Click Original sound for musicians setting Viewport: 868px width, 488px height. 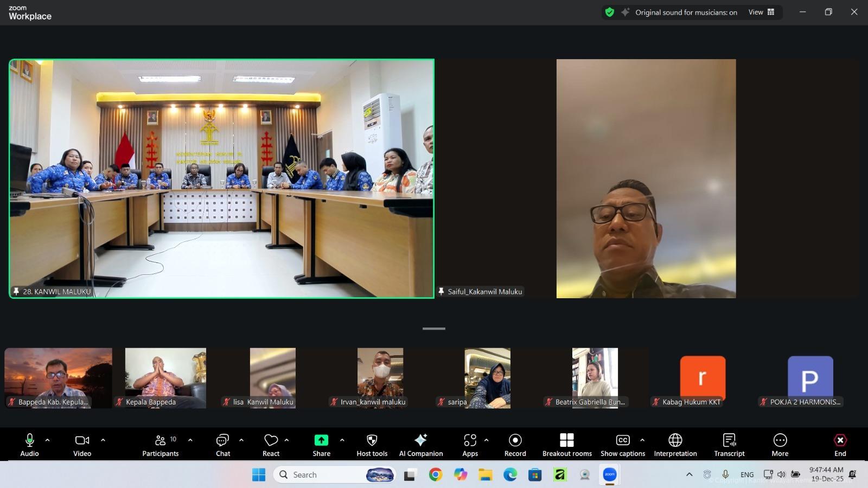(686, 12)
